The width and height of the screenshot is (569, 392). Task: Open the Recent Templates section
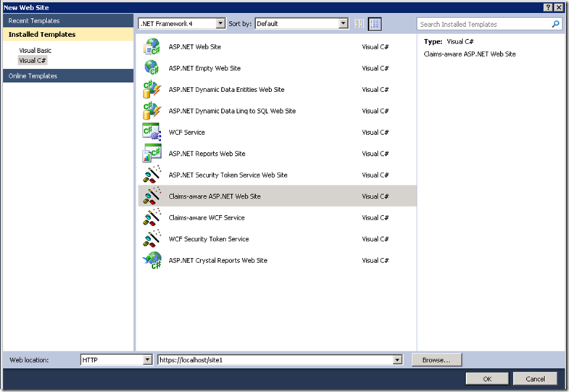click(x=68, y=21)
